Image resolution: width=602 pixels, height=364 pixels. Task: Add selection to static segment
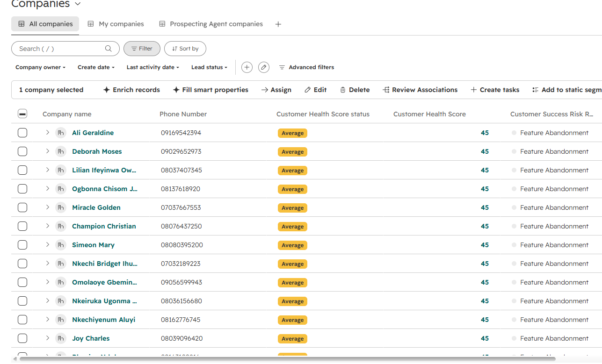(x=567, y=90)
